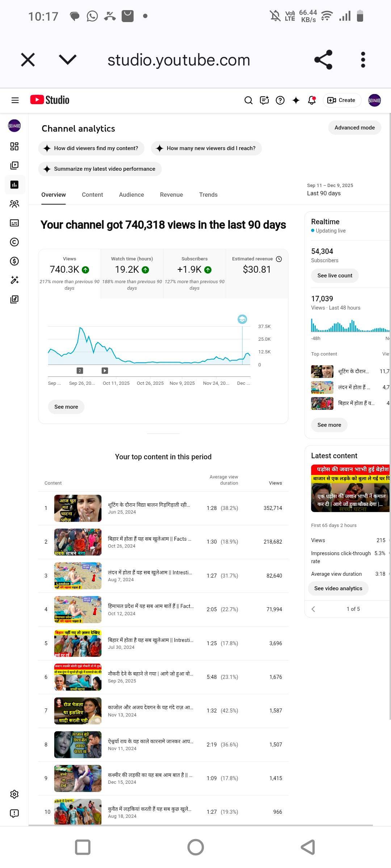Screen dimensions: 391x868
Task: Click the video publish marker on chart timeline
Action: point(105,370)
